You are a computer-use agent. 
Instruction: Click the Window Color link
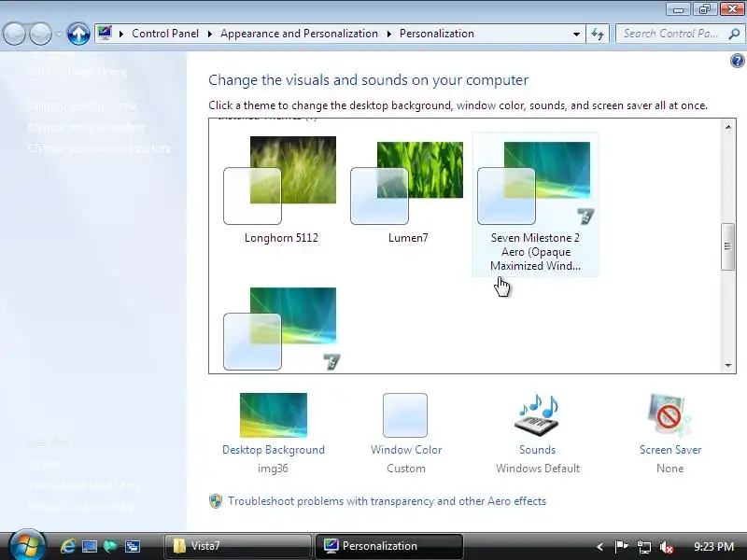[x=406, y=450]
